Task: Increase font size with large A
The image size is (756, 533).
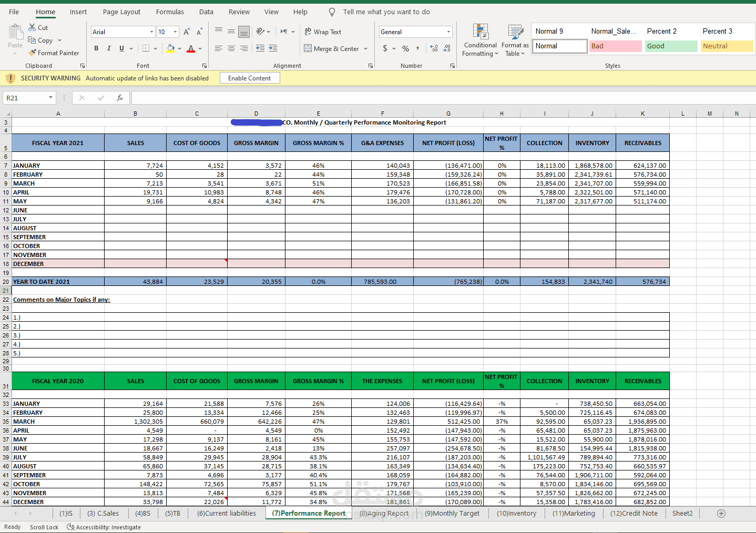Action: 187,32
